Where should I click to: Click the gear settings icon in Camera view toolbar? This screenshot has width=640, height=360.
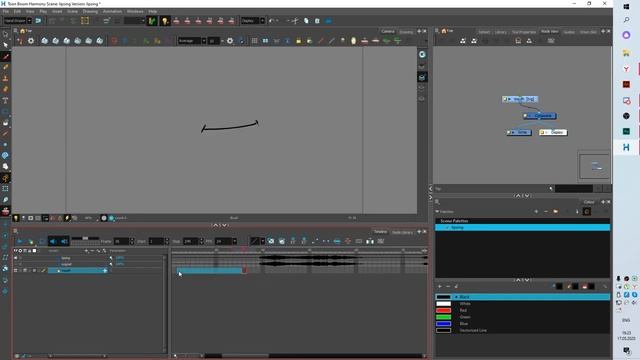tap(31, 41)
